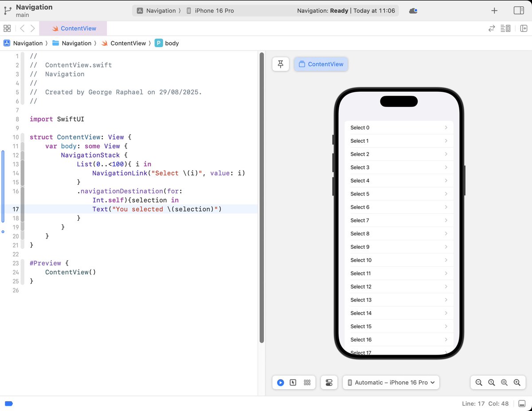Pin the ContentView preview
Screen dimensions: 532x411
point(280,64)
